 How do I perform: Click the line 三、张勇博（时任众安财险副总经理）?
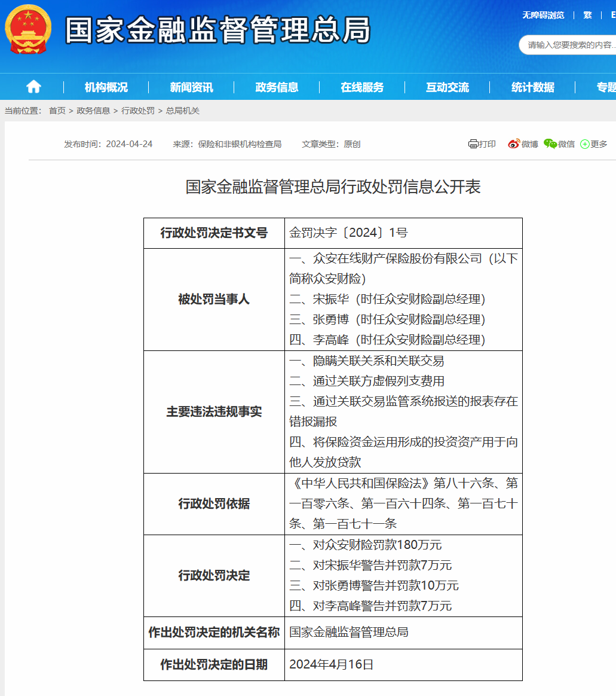[x=388, y=319]
